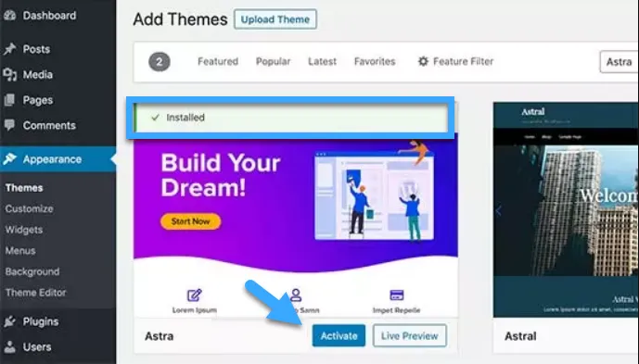Click the Plugins plug icon
The height and width of the screenshot is (364, 639).
10,321
